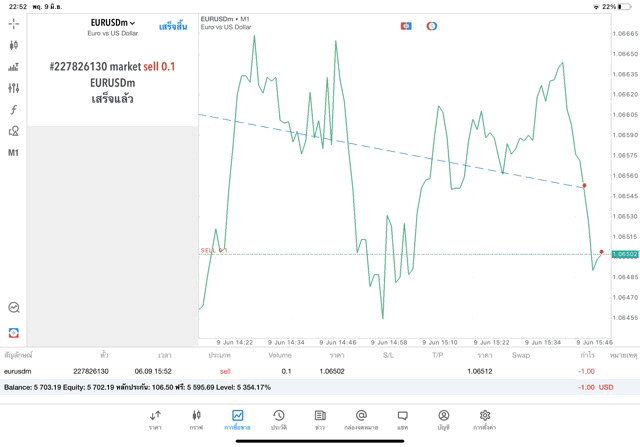Image resolution: width=640 pixels, height=447 pixels.
Task: Open the บัญชี account tab
Action: point(443,419)
